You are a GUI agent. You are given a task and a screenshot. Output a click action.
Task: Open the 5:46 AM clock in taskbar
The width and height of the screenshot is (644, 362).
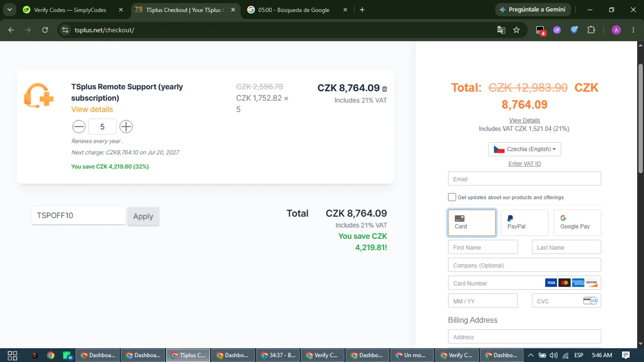[x=602, y=355]
